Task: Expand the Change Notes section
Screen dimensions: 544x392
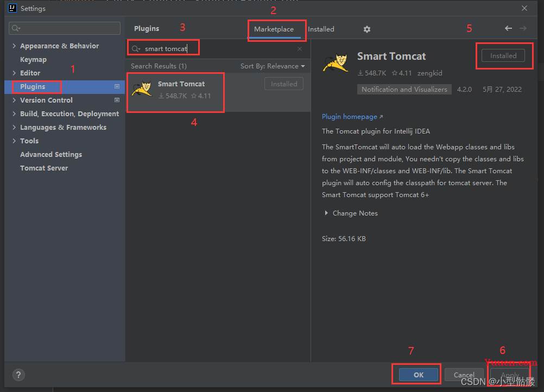Action: point(326,213)
